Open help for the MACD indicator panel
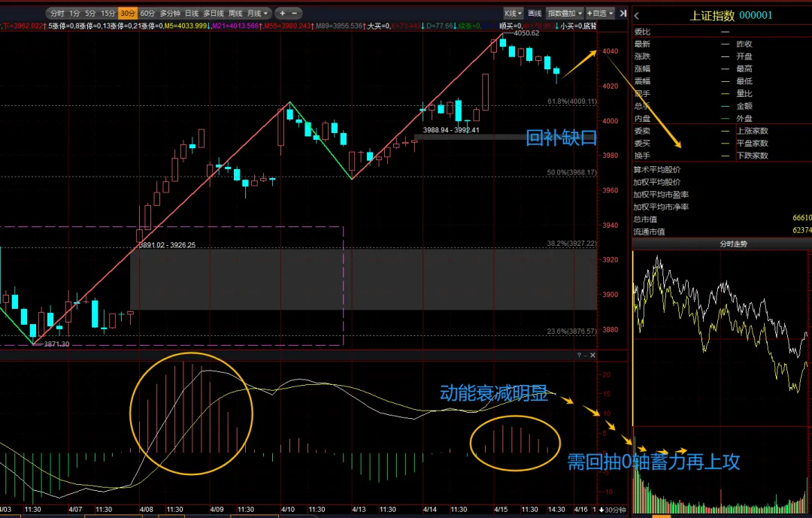 point(579,356)
